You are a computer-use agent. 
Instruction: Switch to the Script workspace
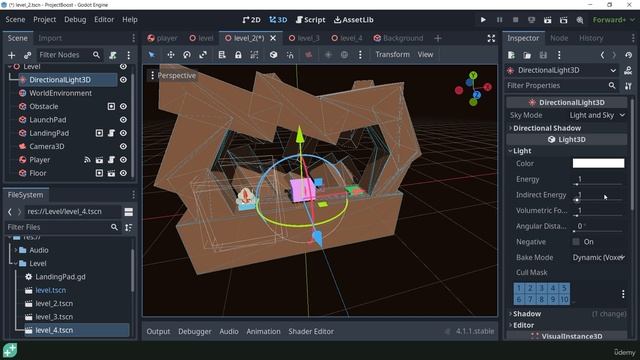(x=311, y=20)
